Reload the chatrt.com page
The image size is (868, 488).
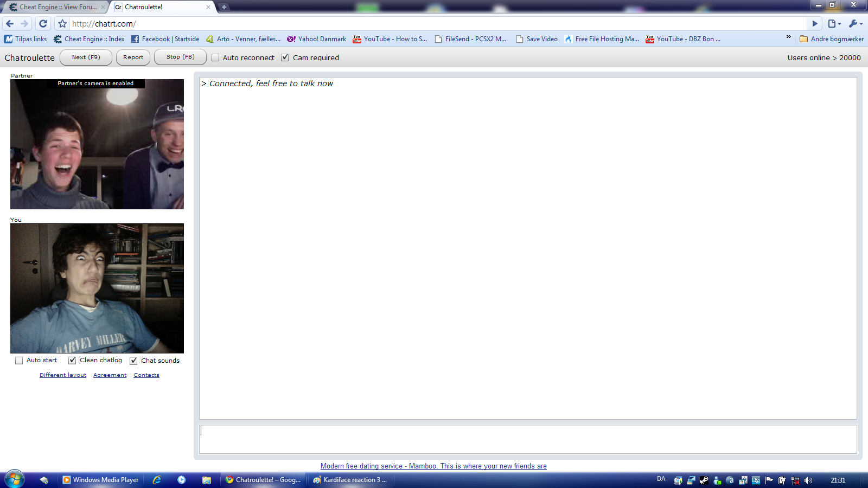(43, 23)
